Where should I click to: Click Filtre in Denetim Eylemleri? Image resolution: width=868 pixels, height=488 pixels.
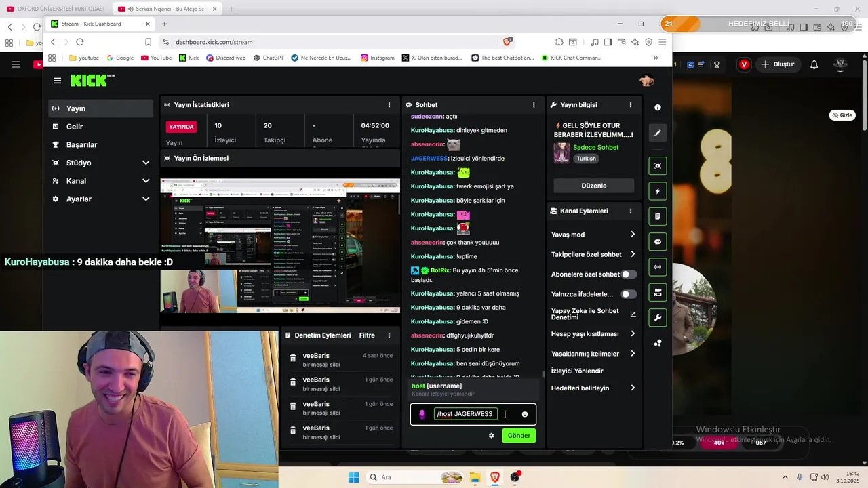pyautogui.click(x=367, y=335)
